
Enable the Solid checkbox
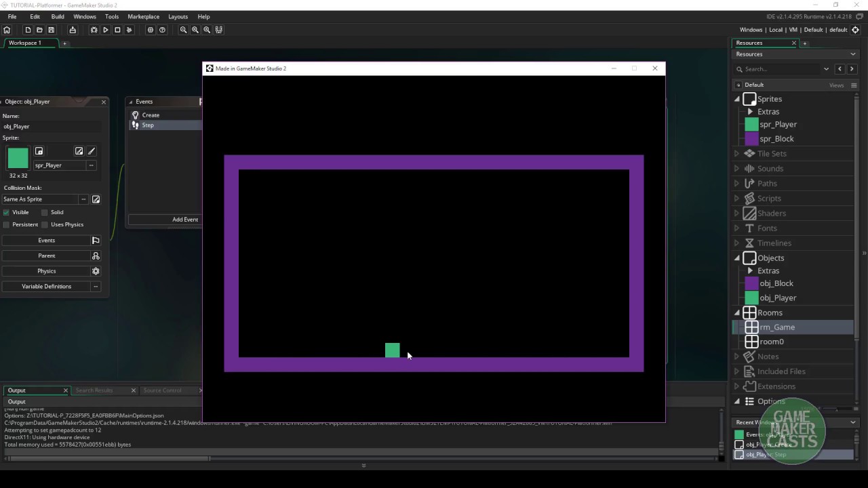coord(45,212)
